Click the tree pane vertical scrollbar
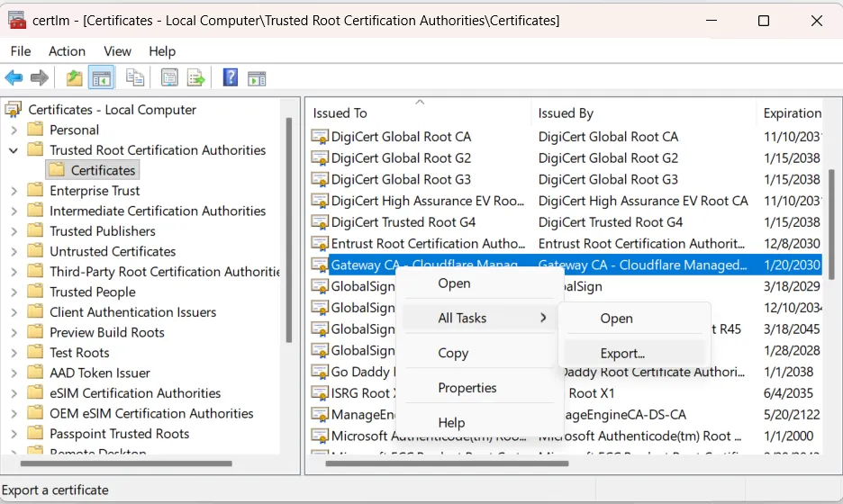 tap(289, 230)
